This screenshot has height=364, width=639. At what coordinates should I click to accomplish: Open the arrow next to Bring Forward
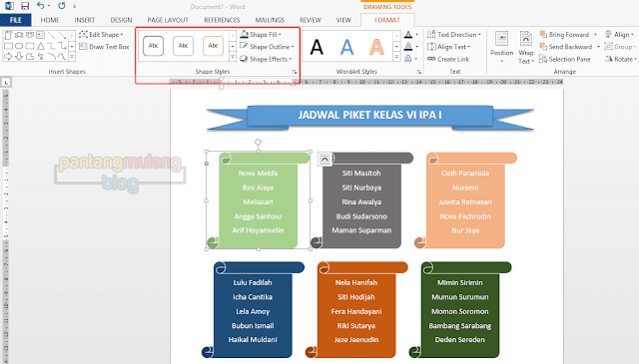click(595, 35)
